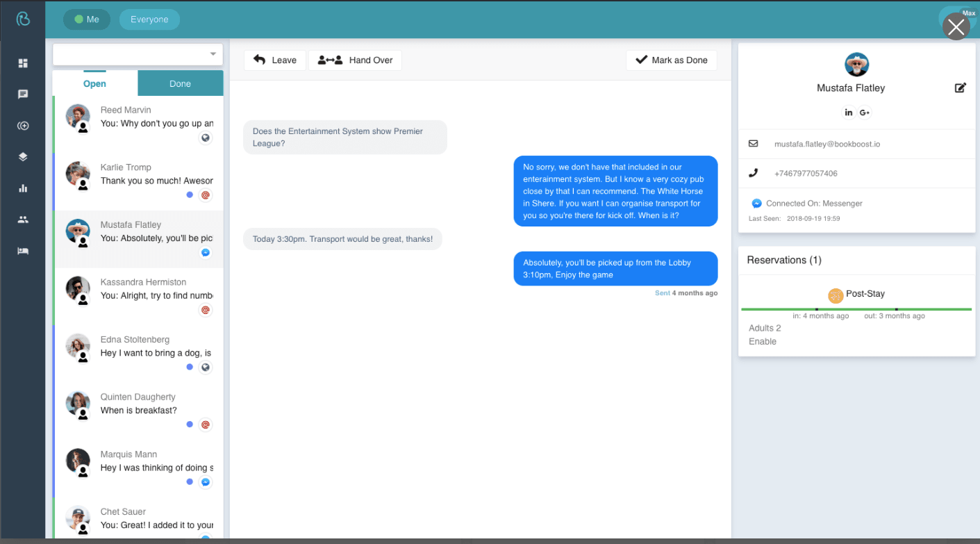Select the Guests icon in the sidebar
Viewport: 980px width, 544px height.
tap(24, 219)
